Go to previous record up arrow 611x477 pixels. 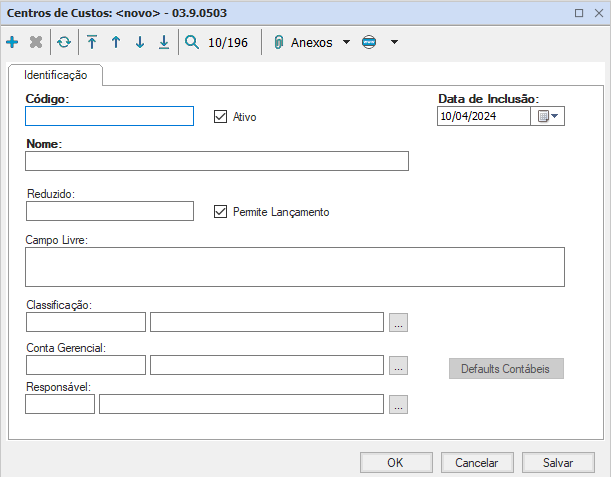click(x=116, y=43)
